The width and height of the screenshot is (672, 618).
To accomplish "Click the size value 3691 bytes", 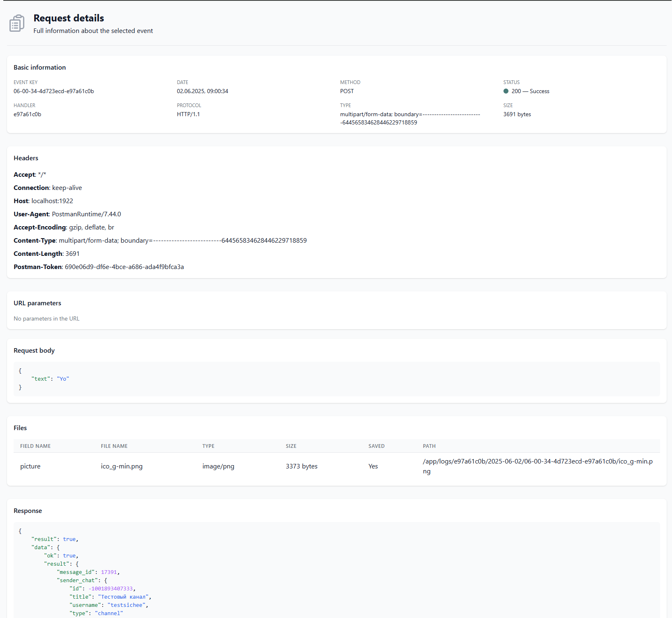I will coord(517,115).
